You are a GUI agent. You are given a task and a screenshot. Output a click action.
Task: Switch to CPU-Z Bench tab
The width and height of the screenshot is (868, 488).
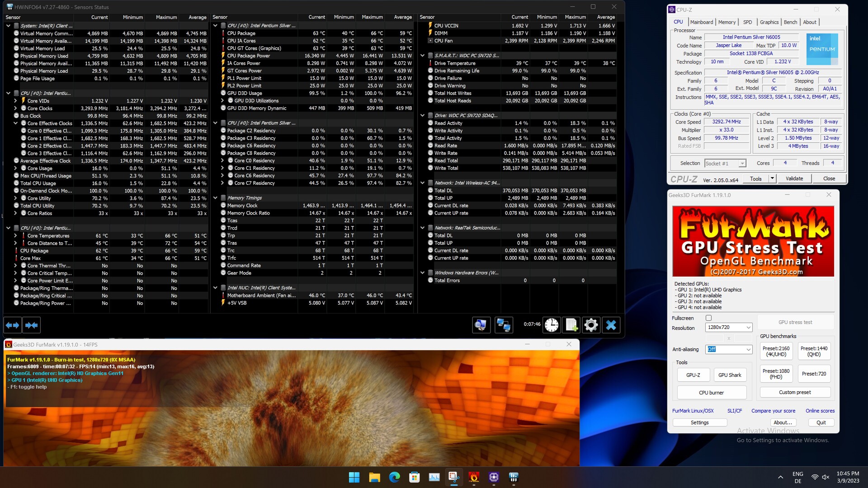click(x=791, y=22)
